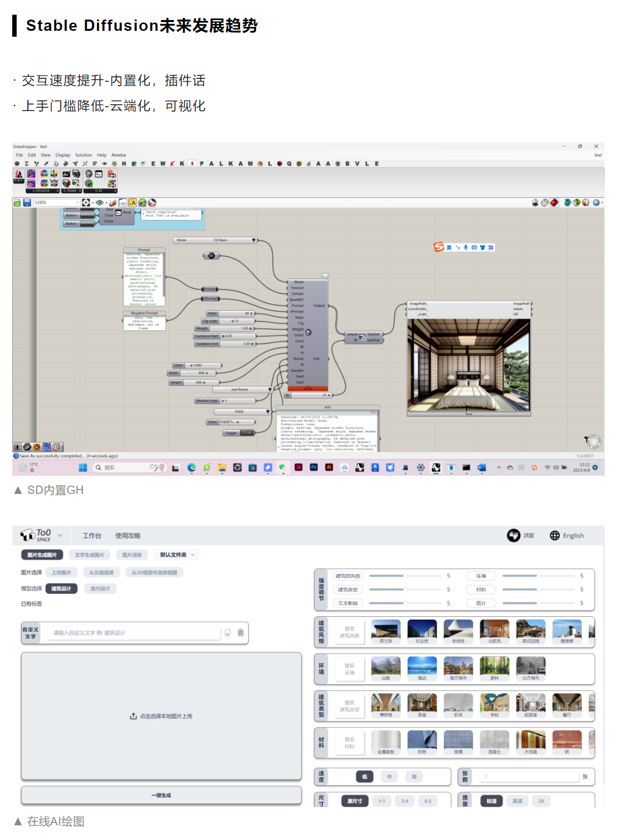This screenshot has height=840, width=619.
Task: Click the 上传图片 upload button
Action: point(61,572)
